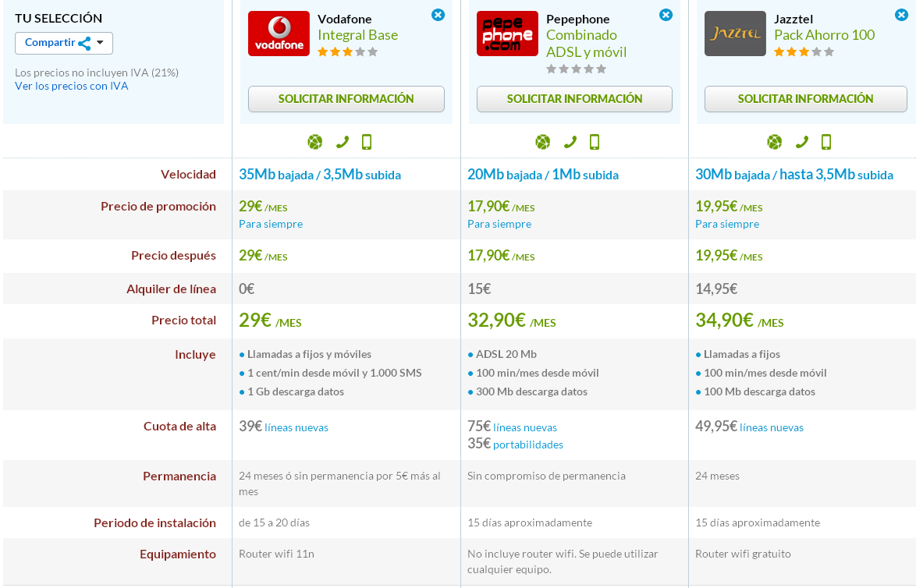Request information for Vodafone Integral Base
The width and height of the screenshot is (916, 588).
tap(346, 99)
